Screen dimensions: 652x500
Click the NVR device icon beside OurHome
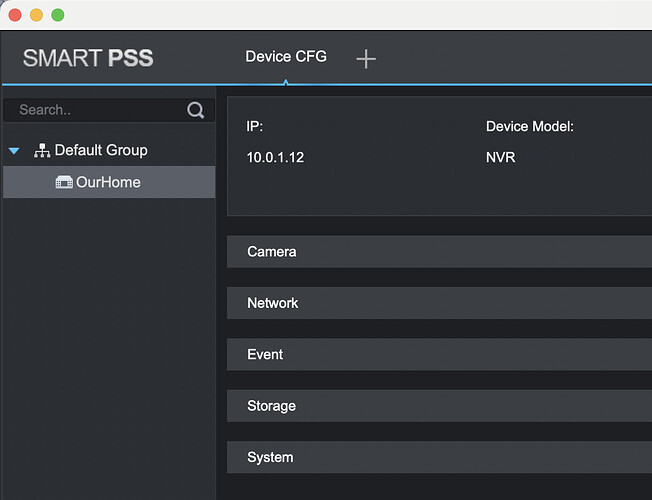coord(64,182)
